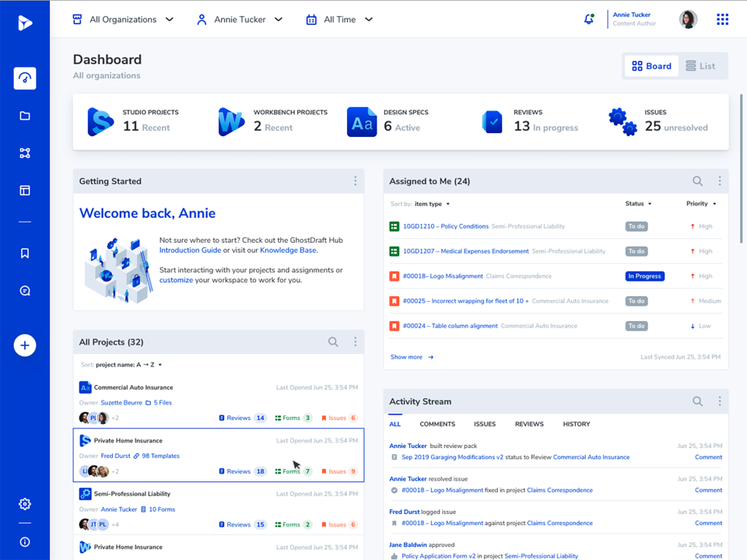Screen dimensions: 747x560
Task: Open the Getting Started overflow menu
Action: tap(355, 180)
